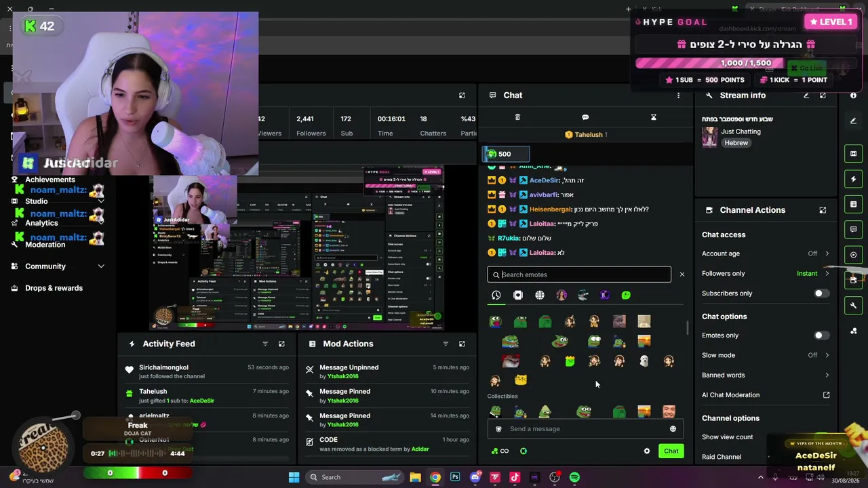868x488 pixels.
Task: Toggle Emotes only mode
Action: coord(821,335)
